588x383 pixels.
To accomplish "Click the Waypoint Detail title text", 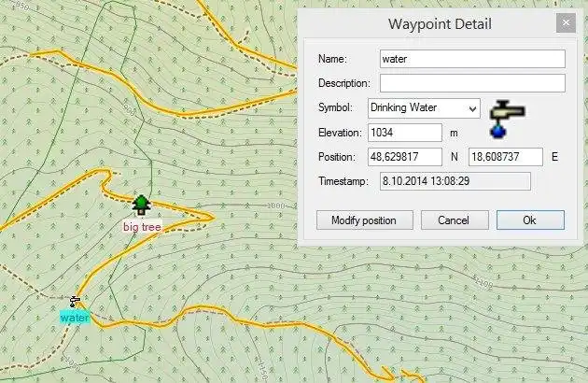I will [x=440, y=24].
